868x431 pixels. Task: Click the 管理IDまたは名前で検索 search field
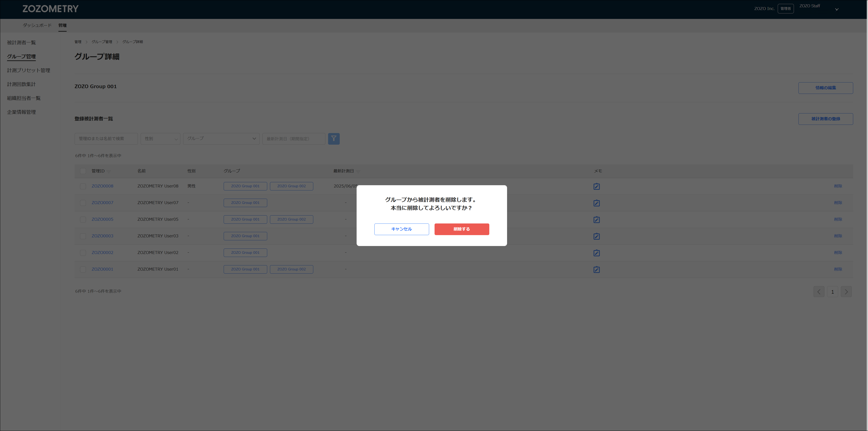point(106,139)
